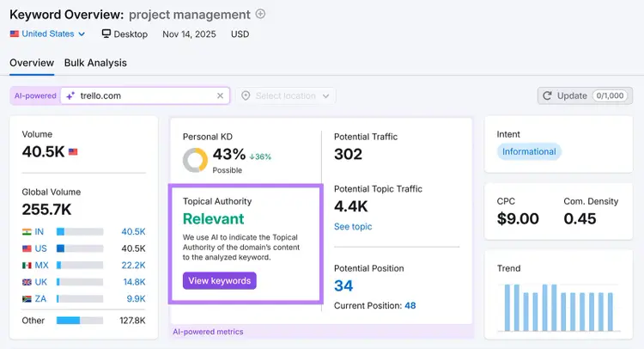Click the Potential Topic Traffic 4.4K value
Viewport: 644px width, 349px height.
coord(350,206)
